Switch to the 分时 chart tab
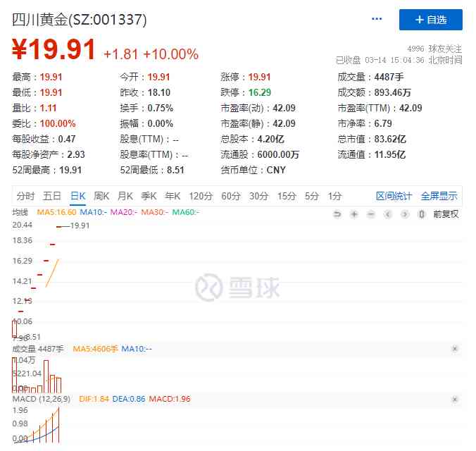The height and width of the screenshot is (451, 476). tap(25, 196)
